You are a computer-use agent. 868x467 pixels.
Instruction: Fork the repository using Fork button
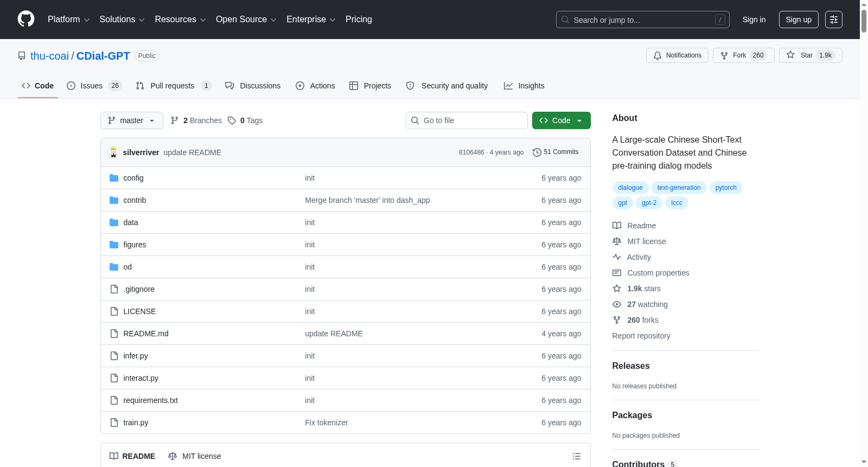(x=743, y=55)
